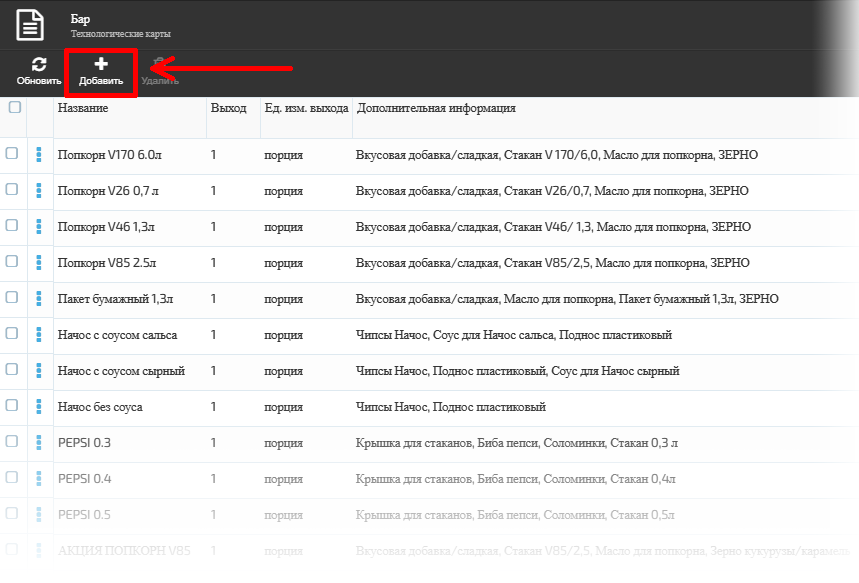Open three-dot menu for Пакет бумажный 1,3л
This screenshot has width=859, height=583.
click(x=40, y=299)
